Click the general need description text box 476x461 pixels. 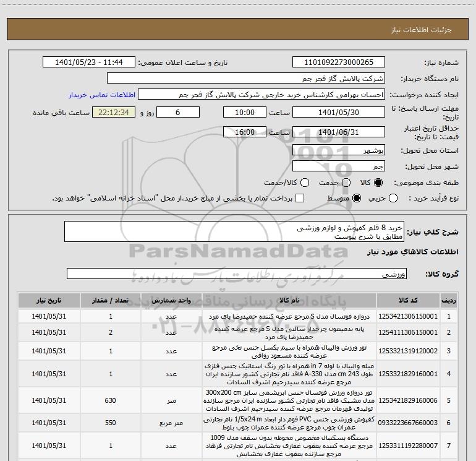pos(234,232)
